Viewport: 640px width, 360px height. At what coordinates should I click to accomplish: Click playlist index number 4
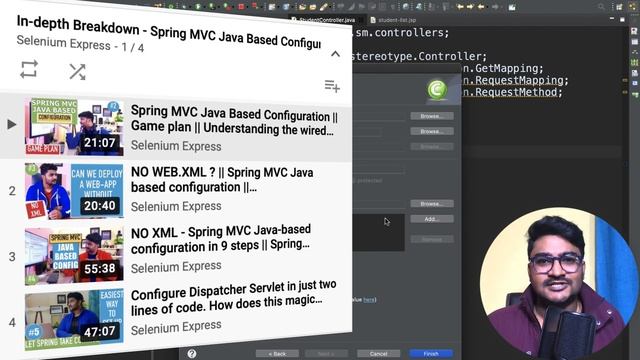click(12, 322)
